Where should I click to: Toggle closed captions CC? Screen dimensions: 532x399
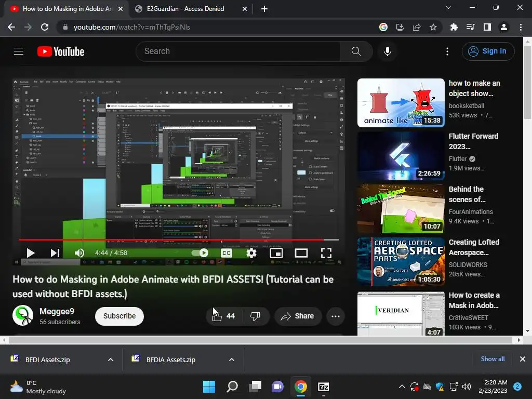(227, 253)
